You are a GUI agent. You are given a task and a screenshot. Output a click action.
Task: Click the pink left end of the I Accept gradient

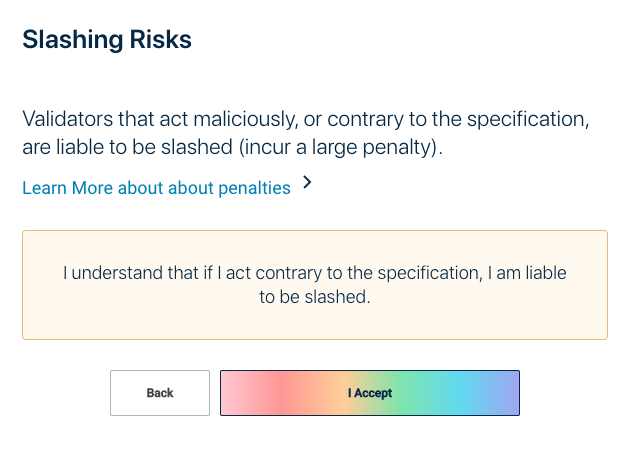[240, 393]
